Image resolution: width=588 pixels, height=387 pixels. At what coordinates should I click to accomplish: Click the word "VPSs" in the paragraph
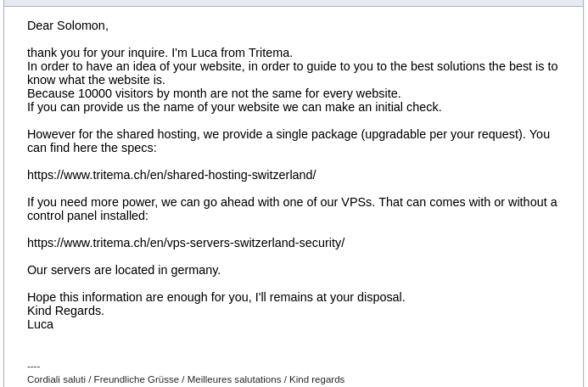(x=356, y=202)
